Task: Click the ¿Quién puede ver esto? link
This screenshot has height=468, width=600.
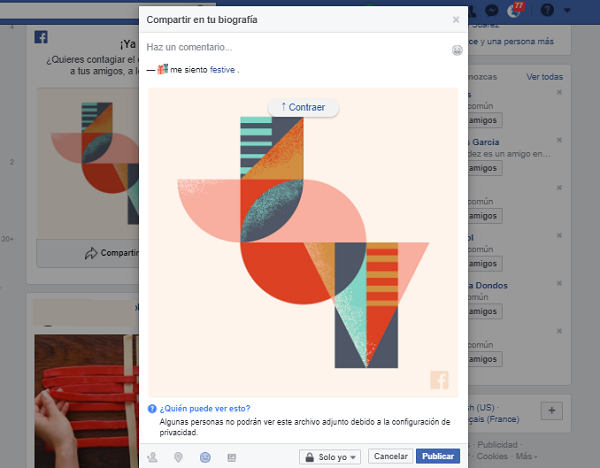Action: [x=204, y=408]
